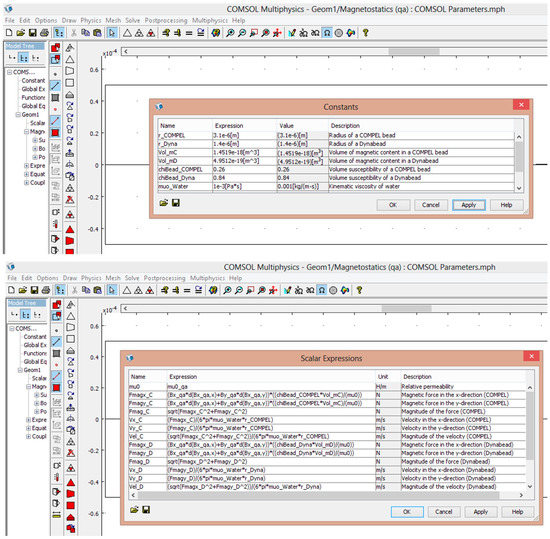The image size is (550, 539).
Task: Expand Coupl node in Constants window tree
Action: pyautogui.click(x=26, y=182)
